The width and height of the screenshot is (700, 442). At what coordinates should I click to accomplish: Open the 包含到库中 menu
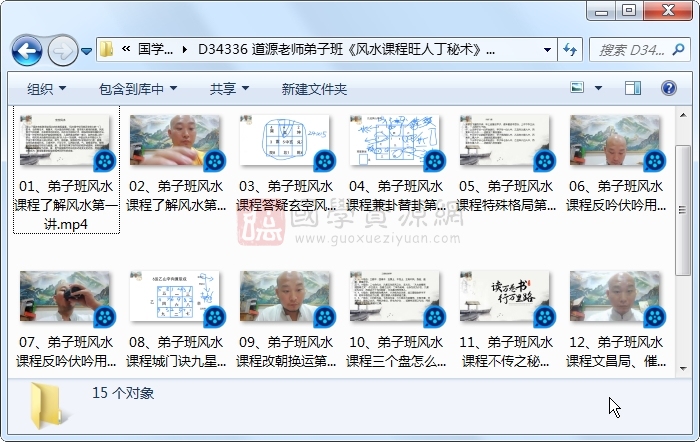pos(138,89)
